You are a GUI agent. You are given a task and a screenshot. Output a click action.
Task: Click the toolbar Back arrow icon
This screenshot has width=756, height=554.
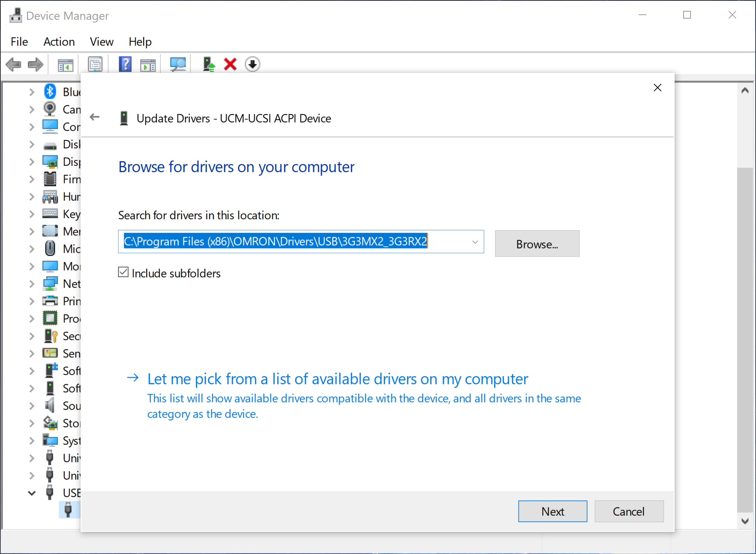pyautogui.click(x=14, y=64)
